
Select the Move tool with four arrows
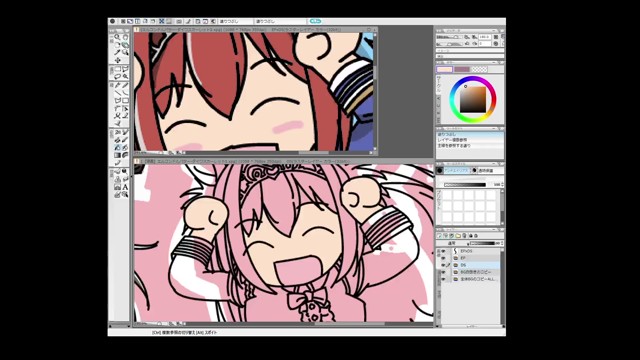point(118,60)
